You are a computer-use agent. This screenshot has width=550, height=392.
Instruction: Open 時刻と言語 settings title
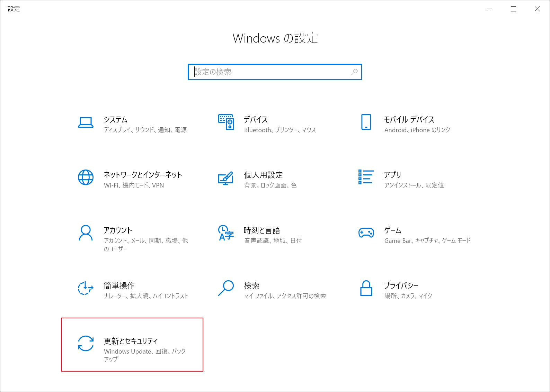click(262, 230)
